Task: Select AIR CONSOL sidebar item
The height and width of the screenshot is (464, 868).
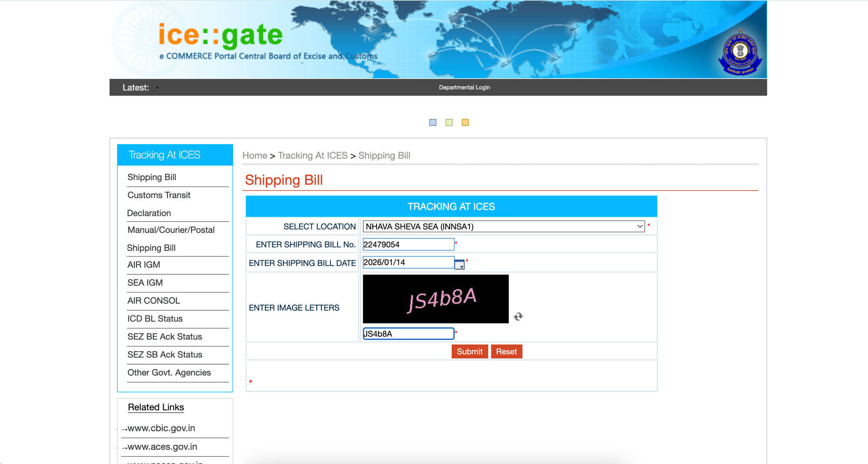Action: point(154,300)
